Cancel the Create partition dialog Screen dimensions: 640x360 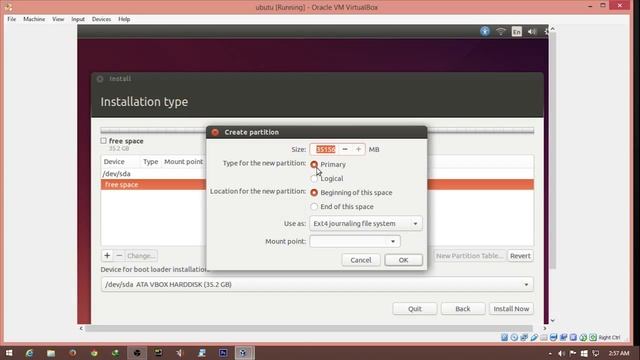tap(361, 260)
